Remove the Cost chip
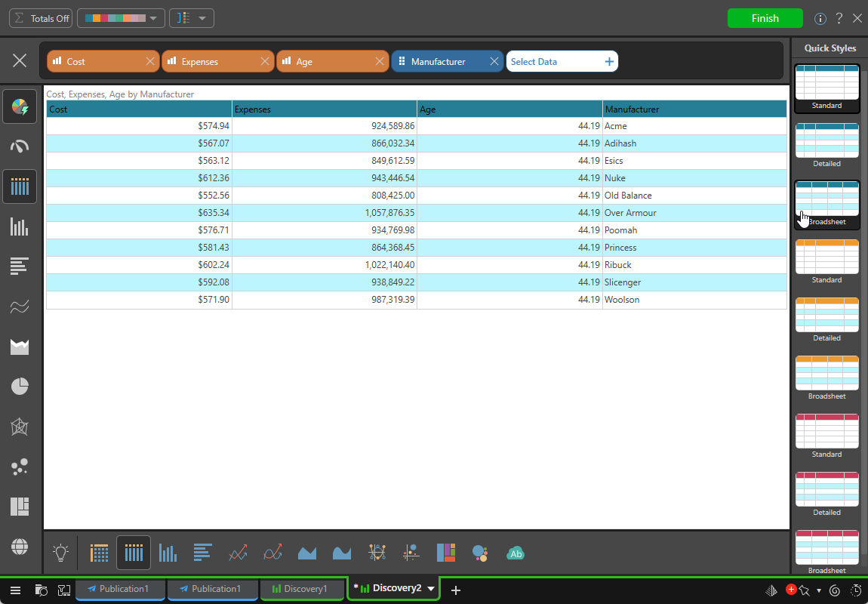 tap(150, 61)
